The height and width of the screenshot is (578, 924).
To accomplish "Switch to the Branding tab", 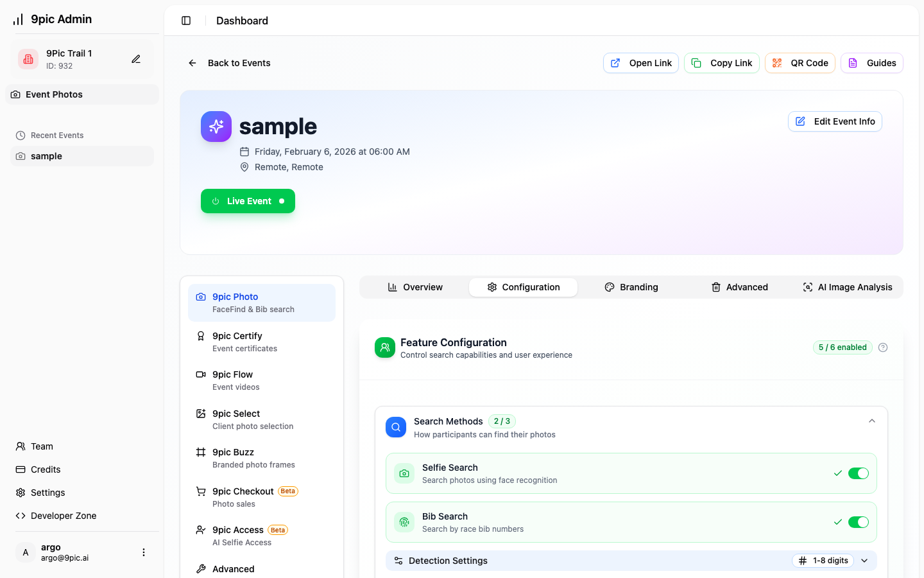I will [631, 287].
